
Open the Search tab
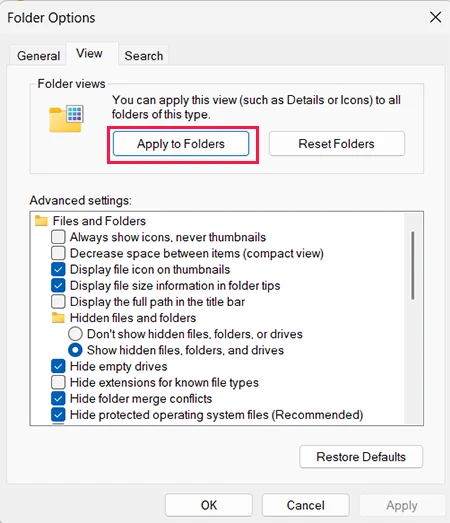[x=144, y=55]
